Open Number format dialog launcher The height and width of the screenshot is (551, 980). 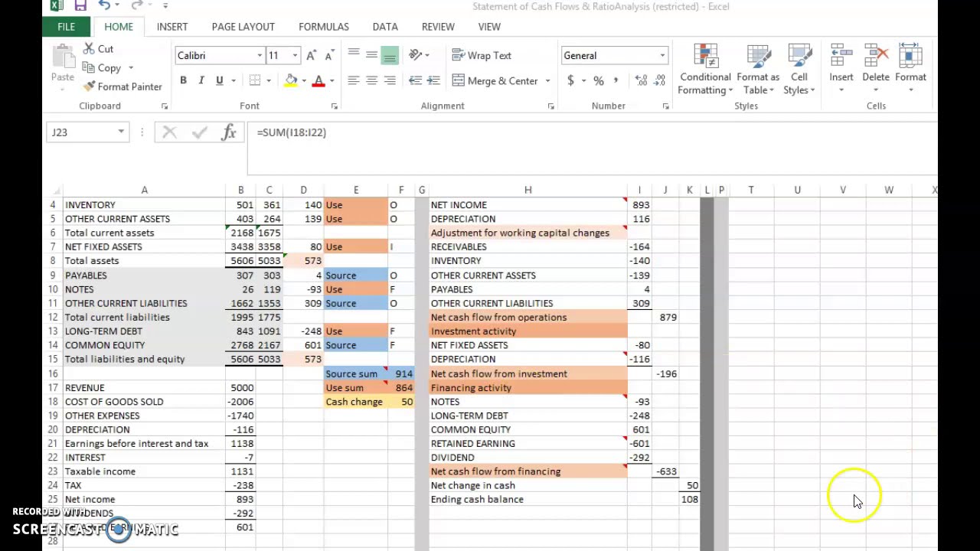(665, 106)
